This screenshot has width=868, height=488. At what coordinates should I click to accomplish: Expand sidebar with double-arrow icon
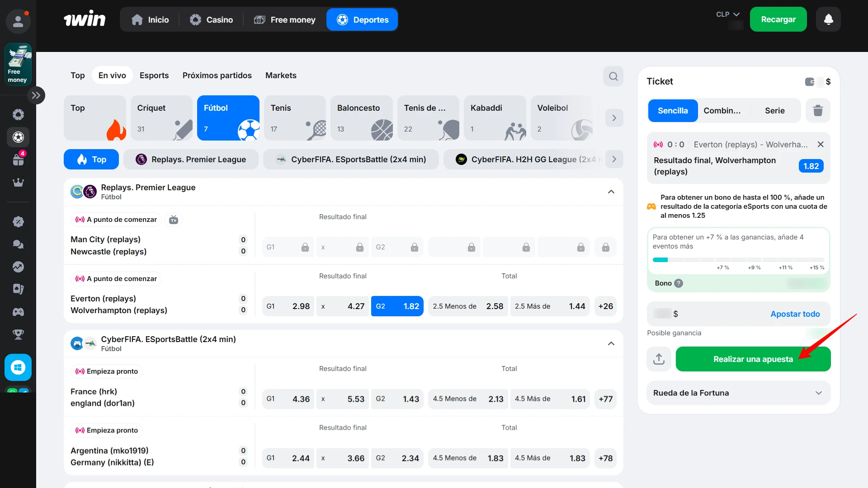[36, 95]
